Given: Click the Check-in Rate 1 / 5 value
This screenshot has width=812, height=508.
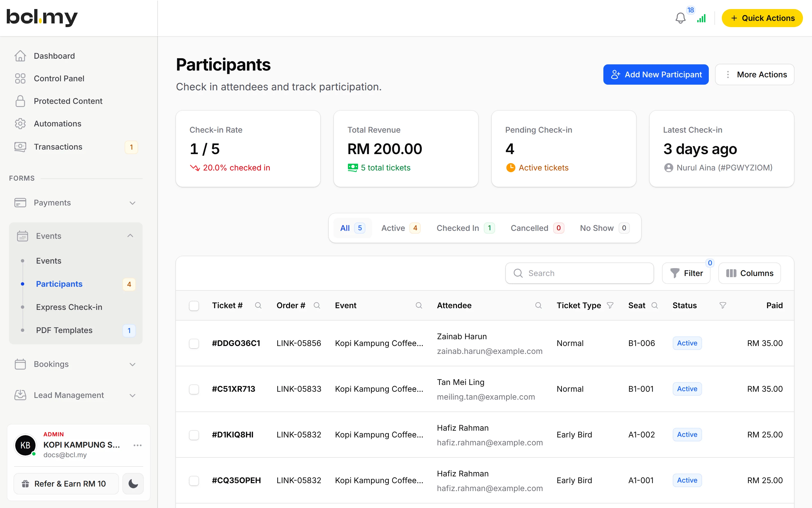Looking at the screenshot, I should (x=205, y=149).
